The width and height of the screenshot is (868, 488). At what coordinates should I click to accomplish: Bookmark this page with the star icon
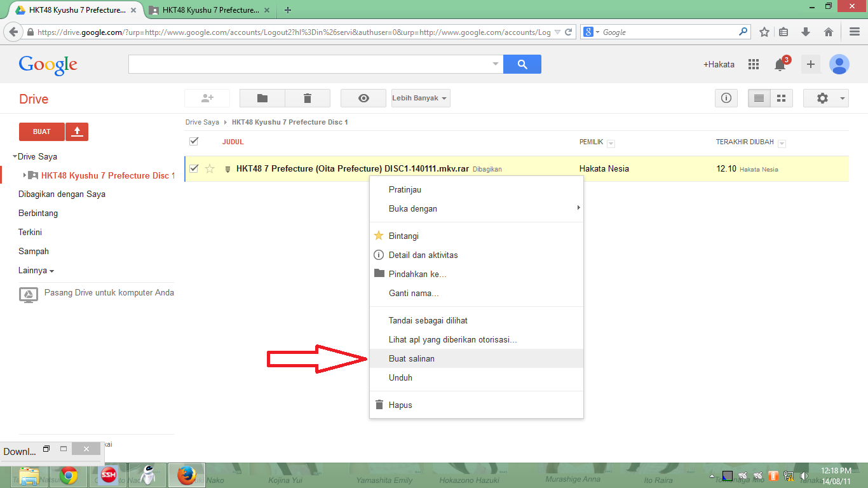(x=764, y=32)
